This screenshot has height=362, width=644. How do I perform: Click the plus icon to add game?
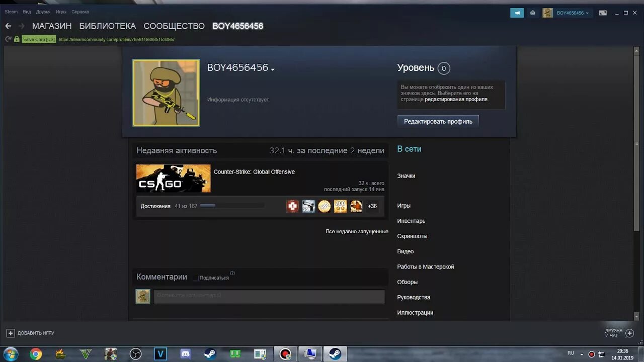point(11,333)
